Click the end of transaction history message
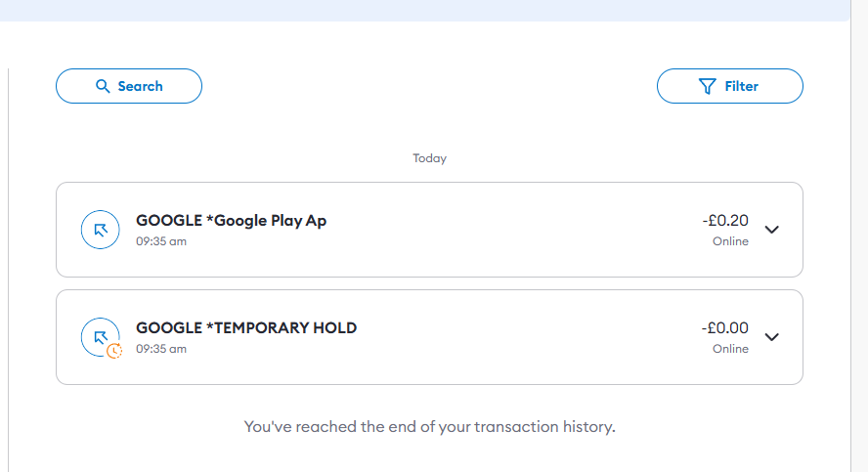Screen dimensions: 868x472 pos(429,427)
